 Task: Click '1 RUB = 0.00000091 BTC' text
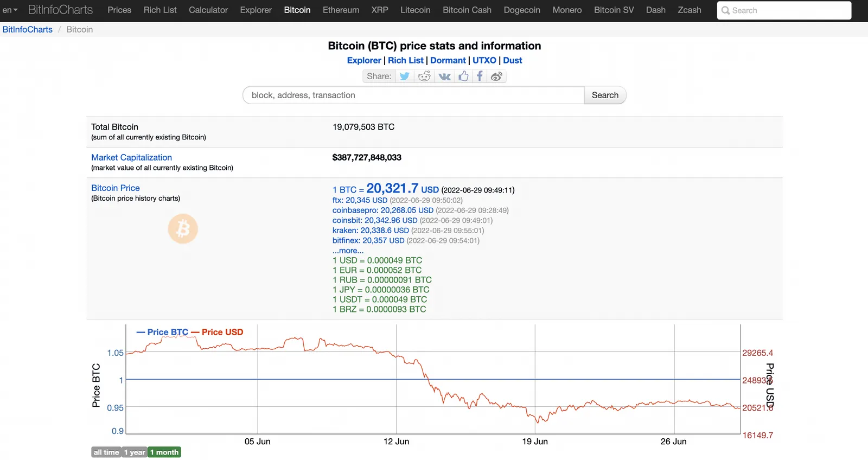[x=382, y=280]
